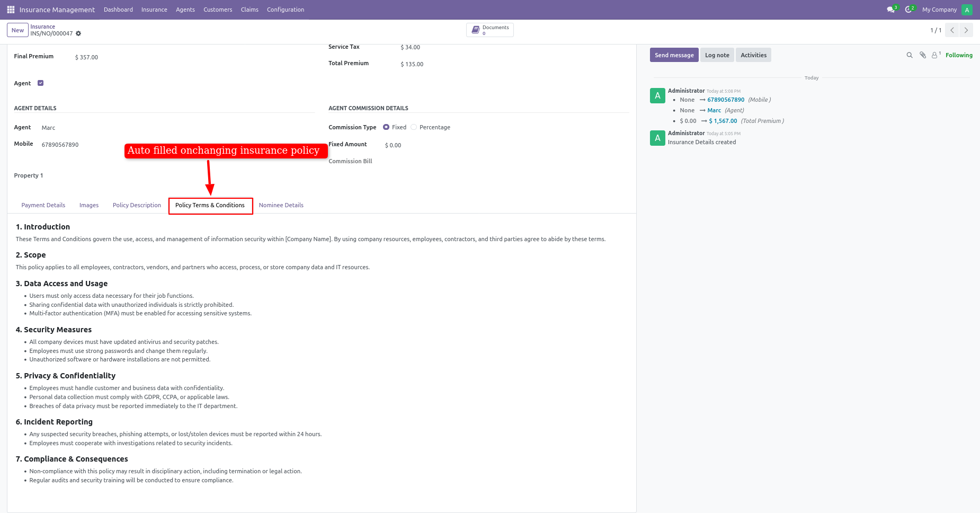Open the Insurance menu

coord(154,10)
